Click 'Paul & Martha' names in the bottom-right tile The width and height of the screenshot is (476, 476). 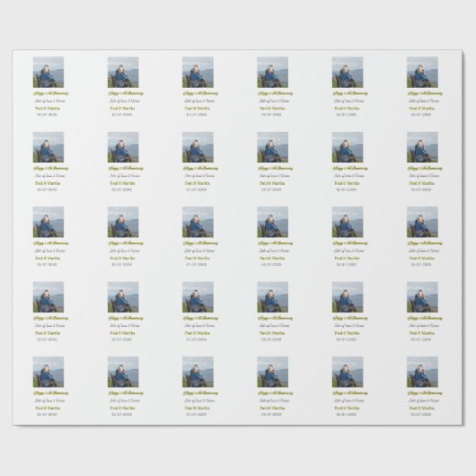tap(421, 408)
